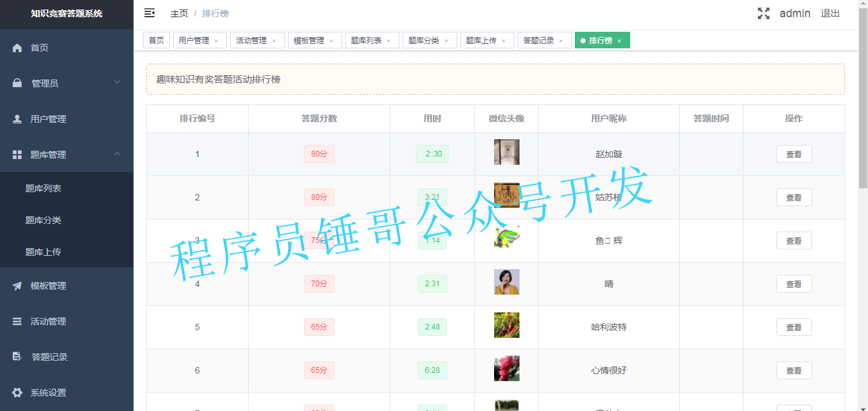Click 查看 button for 赵加璇
Screen dimensions: 868x411
point(794,154)
